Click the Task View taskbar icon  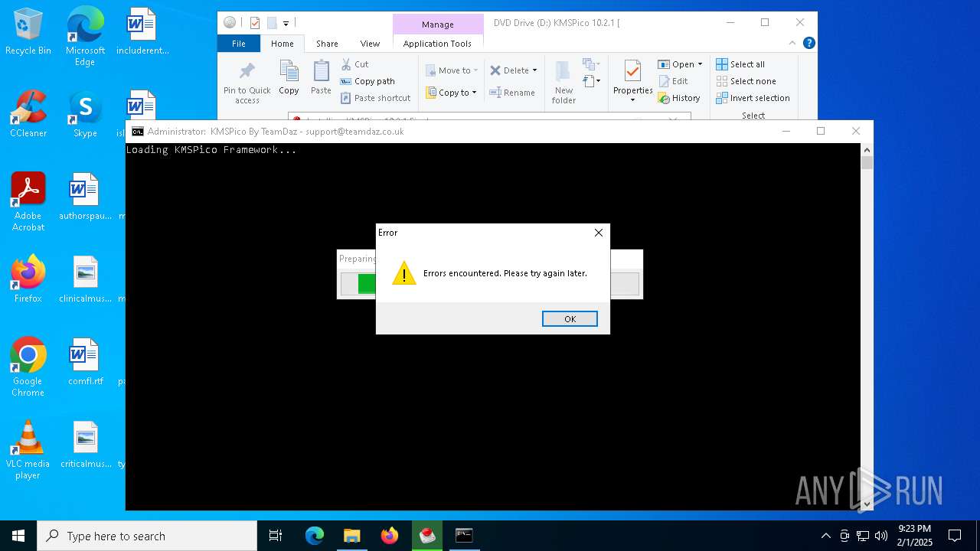click(276, 536)
